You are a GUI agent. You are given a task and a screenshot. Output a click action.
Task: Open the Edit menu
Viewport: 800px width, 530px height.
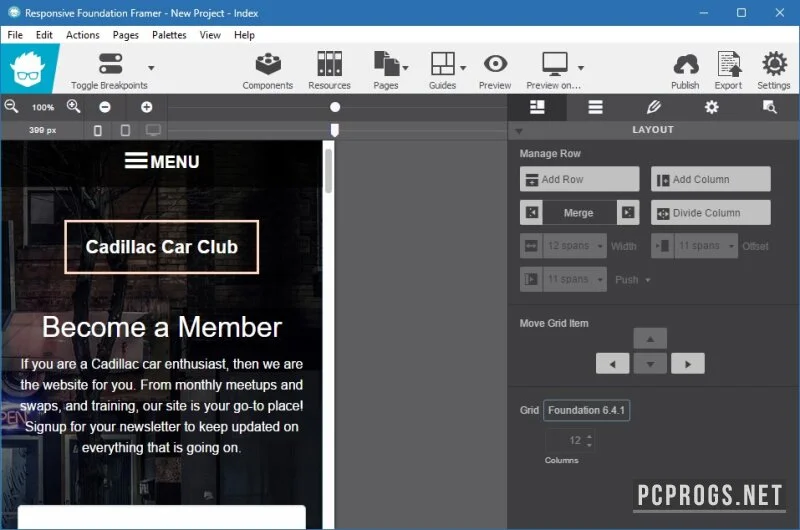point(44,35)
